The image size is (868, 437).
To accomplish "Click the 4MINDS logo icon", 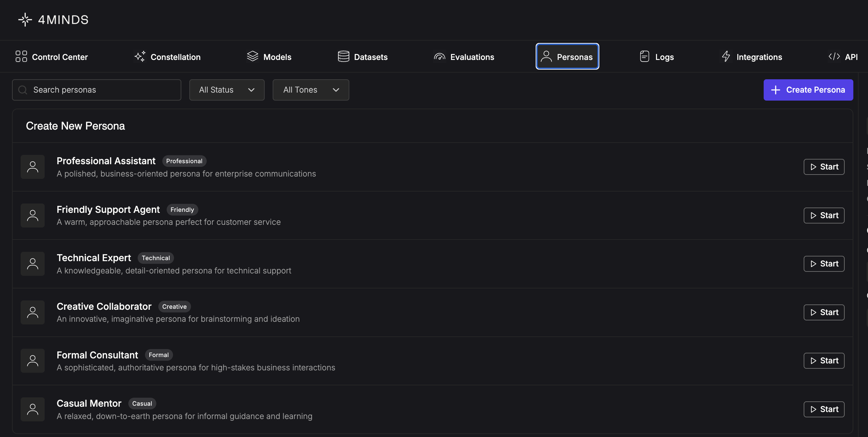I will tap(25, 20).
